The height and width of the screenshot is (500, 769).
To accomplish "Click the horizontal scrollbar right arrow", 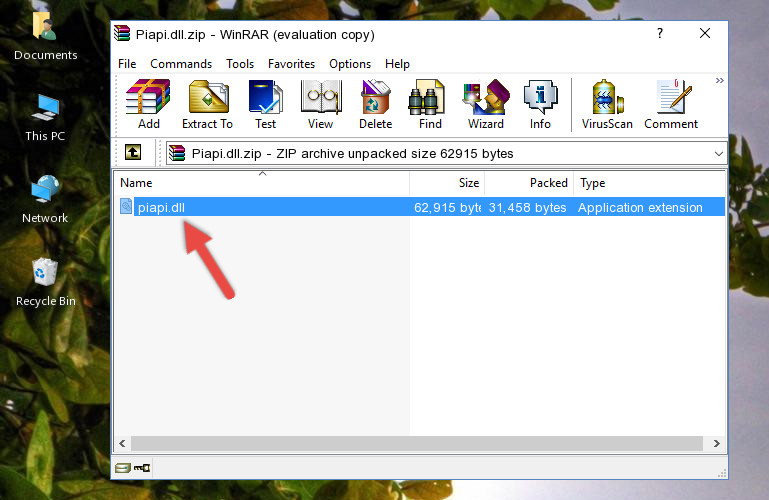I will coord(717,443).
